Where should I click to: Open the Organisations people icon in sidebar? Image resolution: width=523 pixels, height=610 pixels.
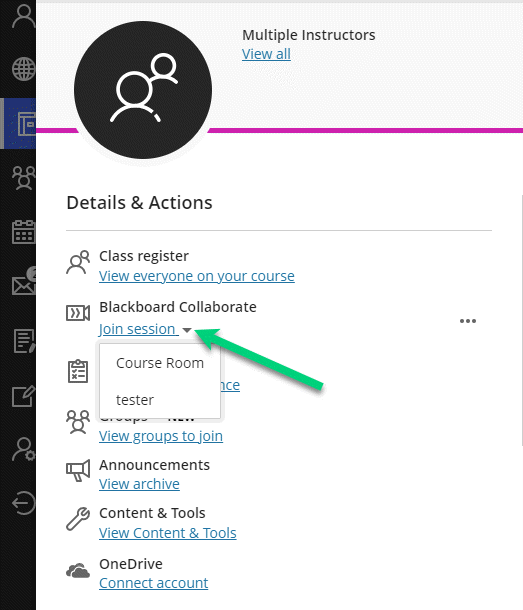pyautogui.click(x=23, y=178)
